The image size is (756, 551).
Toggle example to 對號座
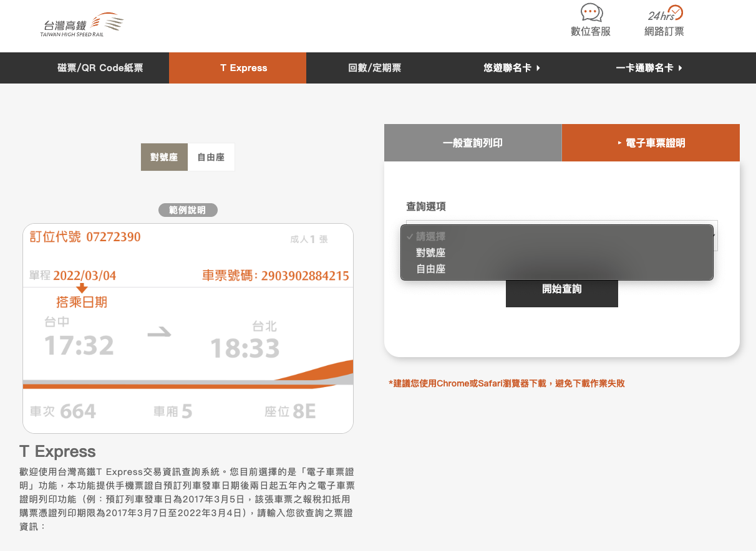[164, 157]
